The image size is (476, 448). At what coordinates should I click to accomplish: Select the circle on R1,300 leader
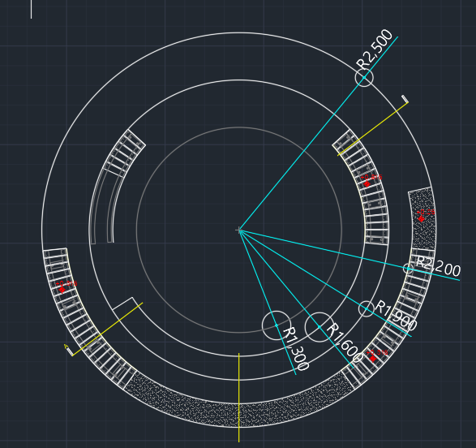pyautogui.click(x=277, y=325)
